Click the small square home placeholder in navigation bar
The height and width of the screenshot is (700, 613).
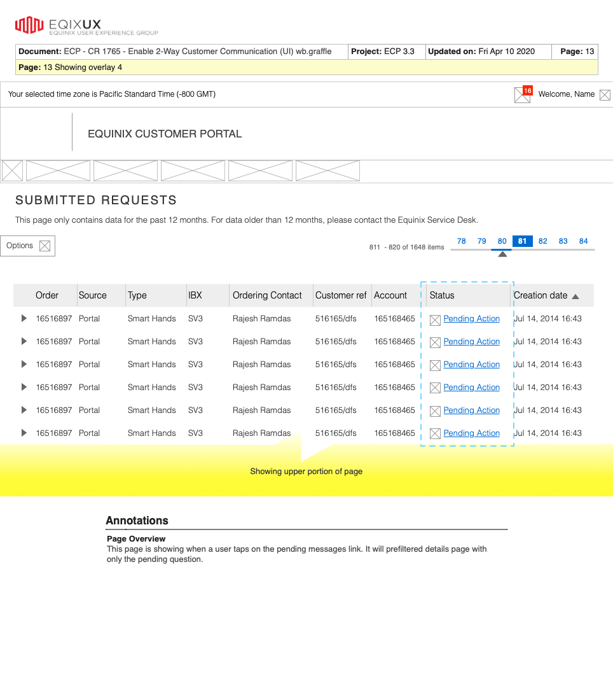12,171
